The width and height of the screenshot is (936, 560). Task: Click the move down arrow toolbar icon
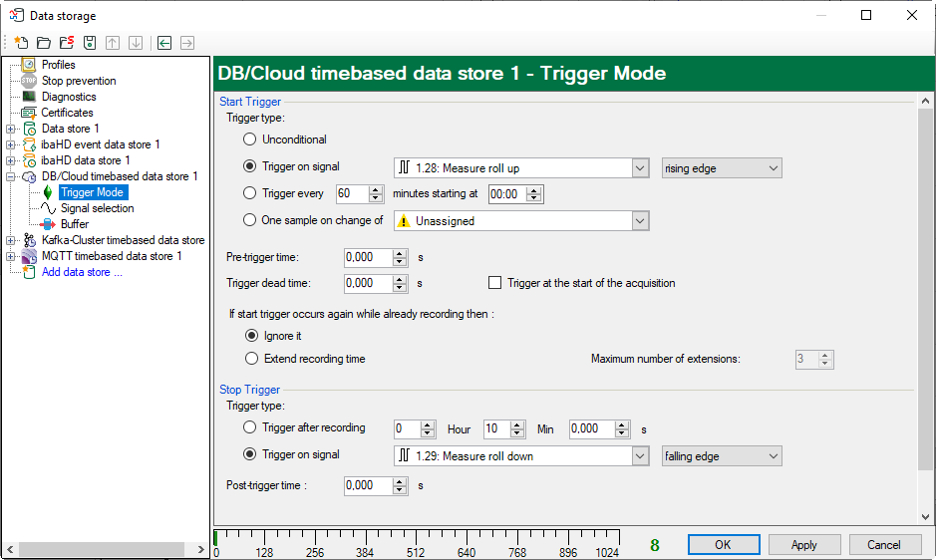tap(136, 43)
